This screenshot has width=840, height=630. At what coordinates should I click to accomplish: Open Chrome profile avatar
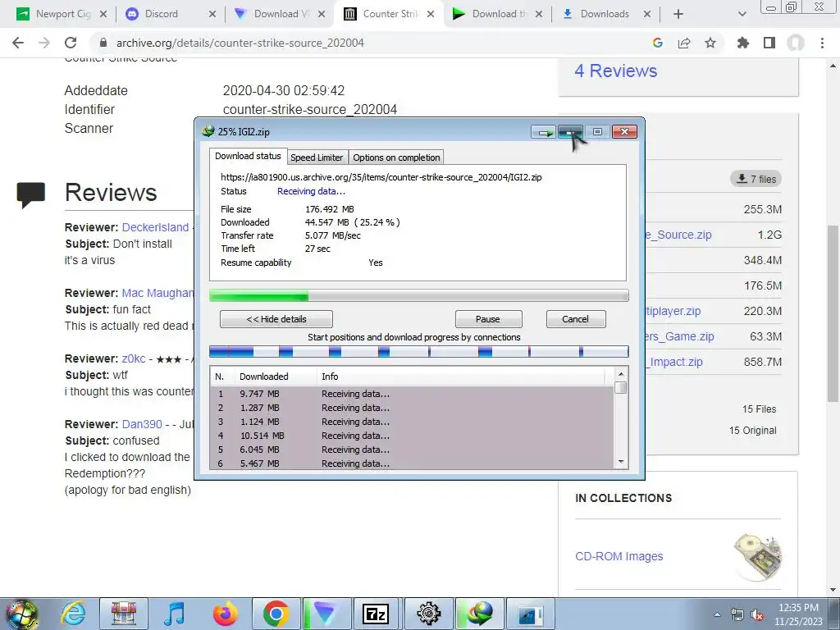tap(796, 43)
